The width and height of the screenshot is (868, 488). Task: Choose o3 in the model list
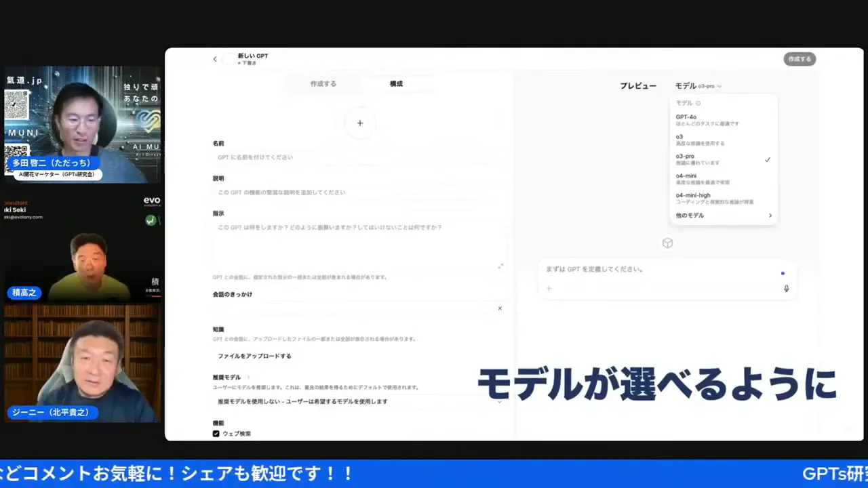(723, 140)
